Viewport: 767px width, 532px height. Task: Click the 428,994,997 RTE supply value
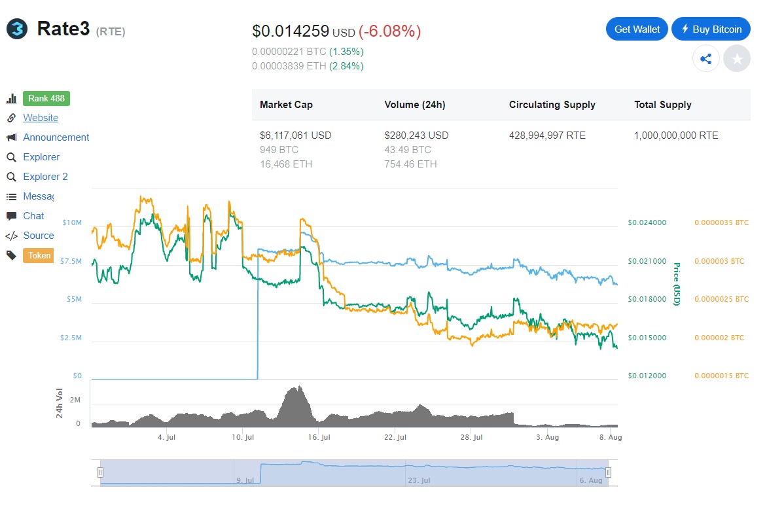(547, 135)
